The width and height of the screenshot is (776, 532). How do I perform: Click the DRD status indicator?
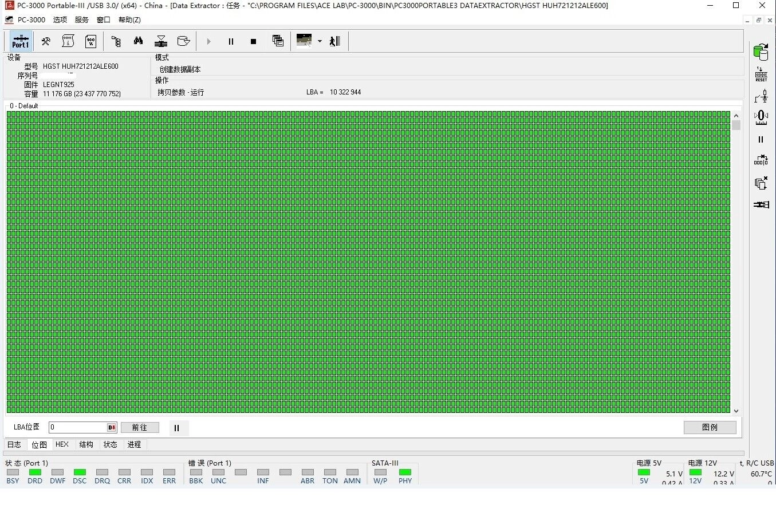35,472
